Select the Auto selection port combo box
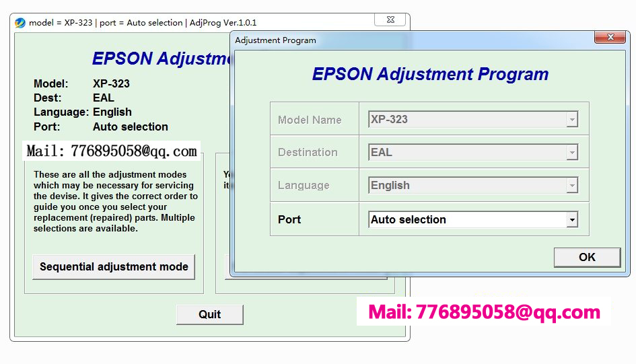This screenshot has height=364, width=636. (x=473, y=220)
